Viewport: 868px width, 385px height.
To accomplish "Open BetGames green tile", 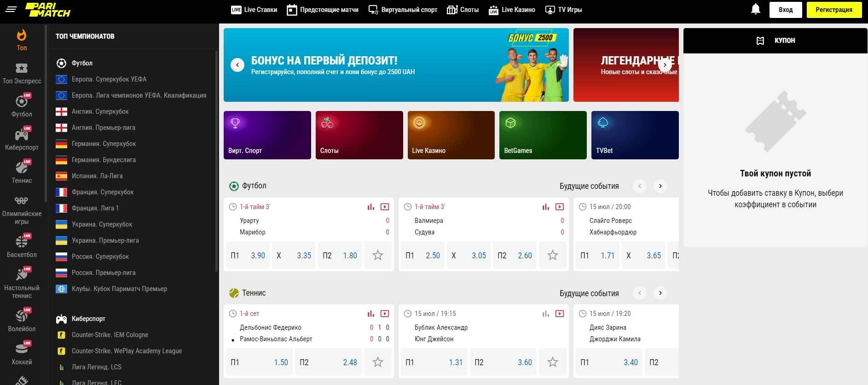I will pyautogui.click(x=543, y=135).
